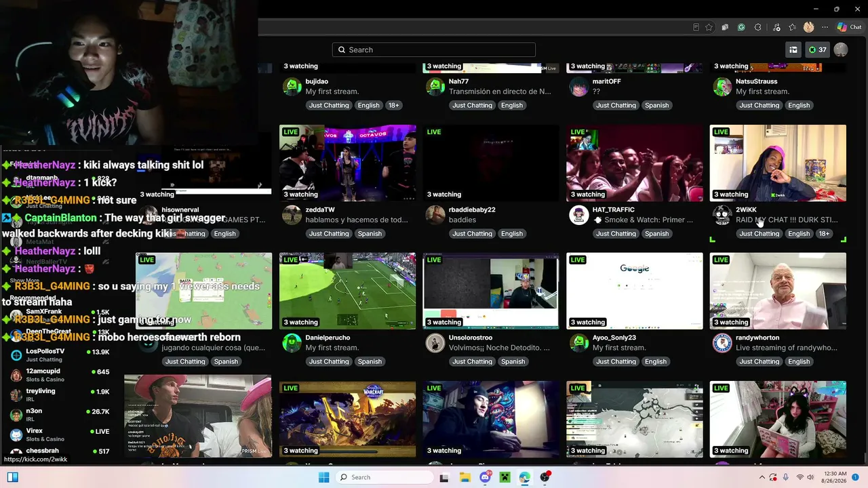The height and width of the screenshot is (488, 868).
Task: Click Just Chatting tag under Nah77
Action: (x=472, y=105)
